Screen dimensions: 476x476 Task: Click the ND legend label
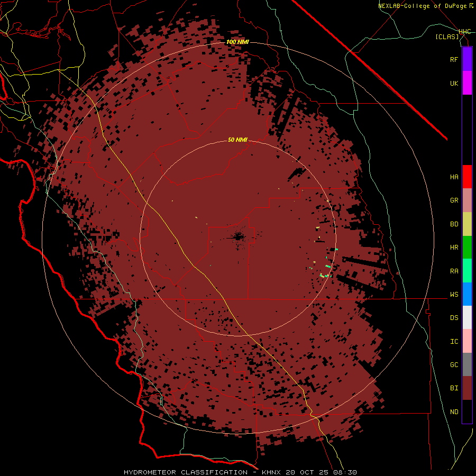[x=454, y=412]
